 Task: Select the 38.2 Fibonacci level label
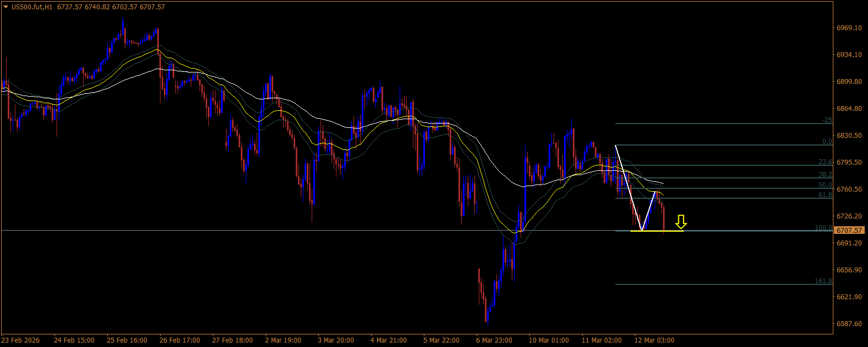(825, 175)
